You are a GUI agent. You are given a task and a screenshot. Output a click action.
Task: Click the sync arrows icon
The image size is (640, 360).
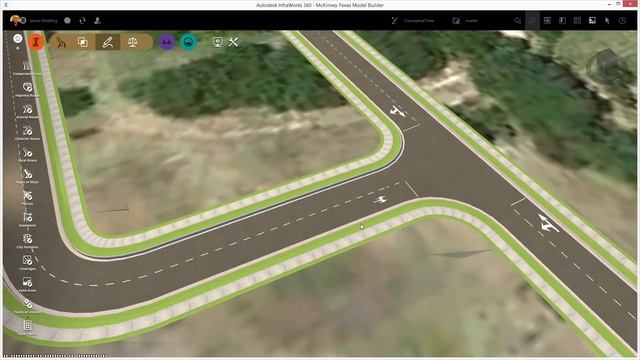tap(82, 20)
